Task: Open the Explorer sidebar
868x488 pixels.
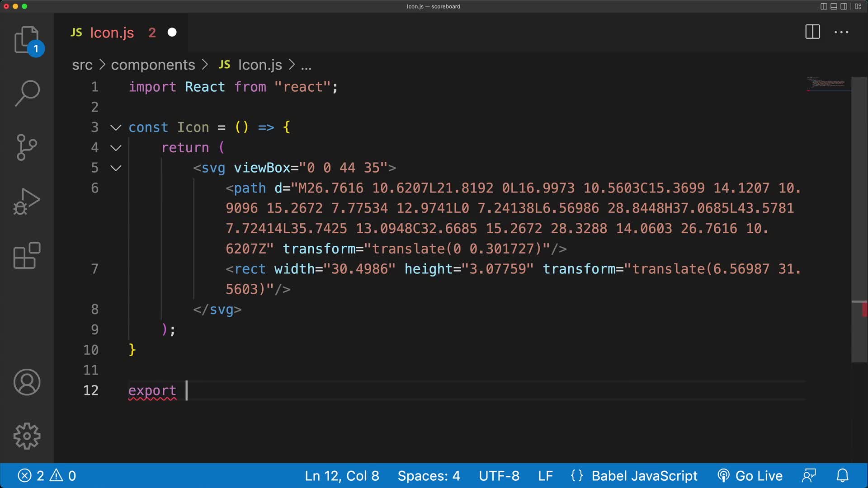Action: coord(27,40)
